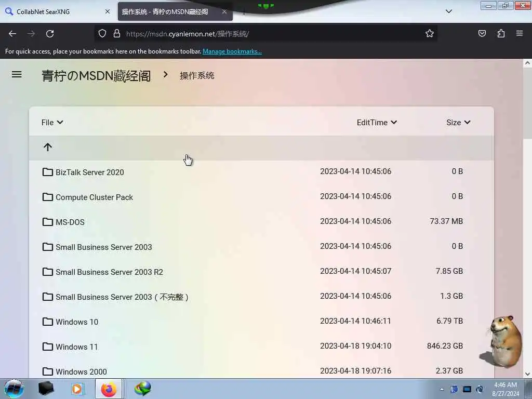Open Small Business Server 2003 (不完整) folder
532x399 pixels.
[122, 297]
